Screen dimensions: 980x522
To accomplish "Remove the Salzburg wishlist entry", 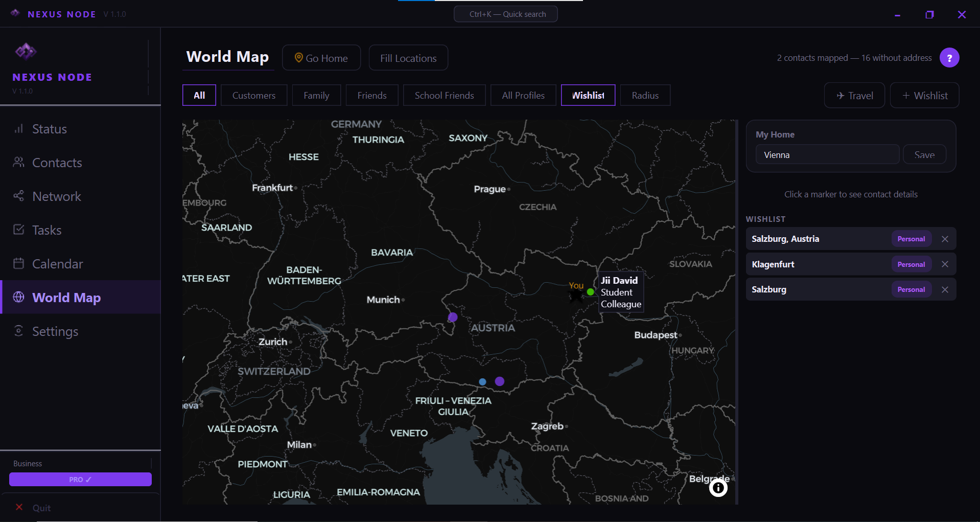I will click(x=945, y=289).
